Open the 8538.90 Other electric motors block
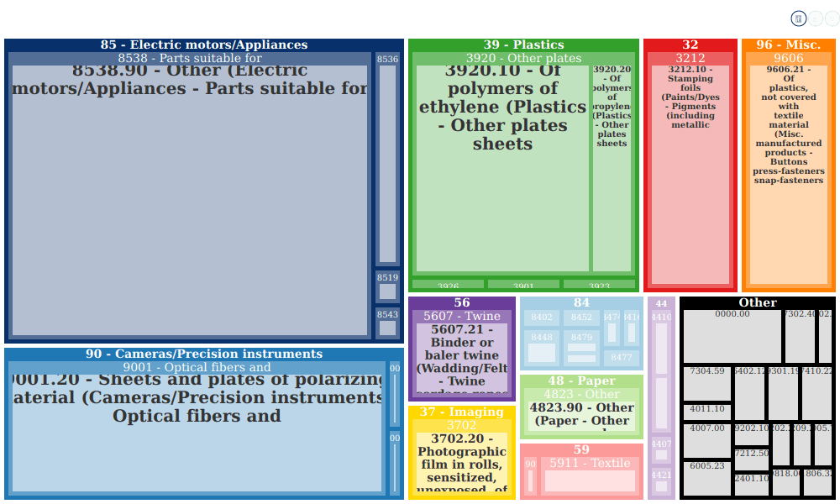 [190, 200]
